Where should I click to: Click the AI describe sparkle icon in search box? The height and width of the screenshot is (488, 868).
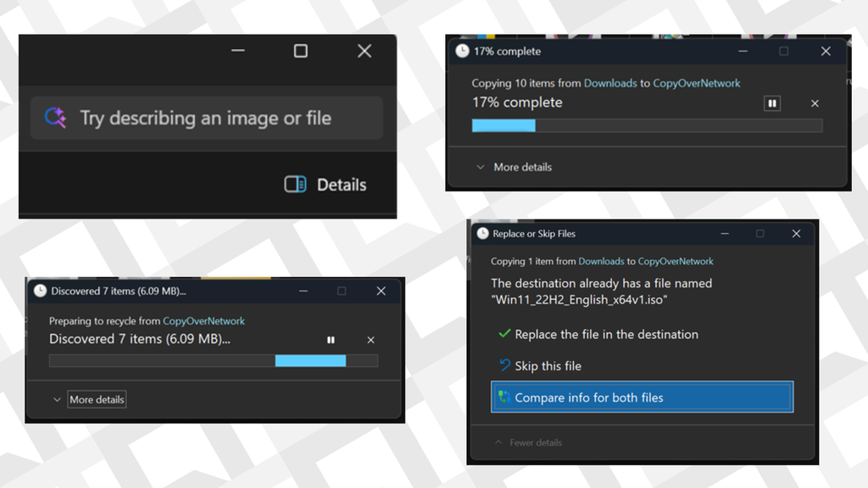tap(55, 118)
